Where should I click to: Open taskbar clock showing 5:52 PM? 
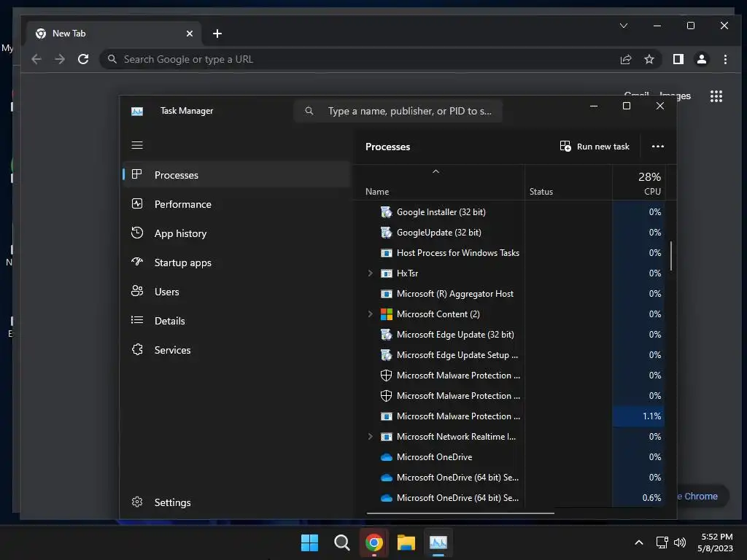point(715,542)
